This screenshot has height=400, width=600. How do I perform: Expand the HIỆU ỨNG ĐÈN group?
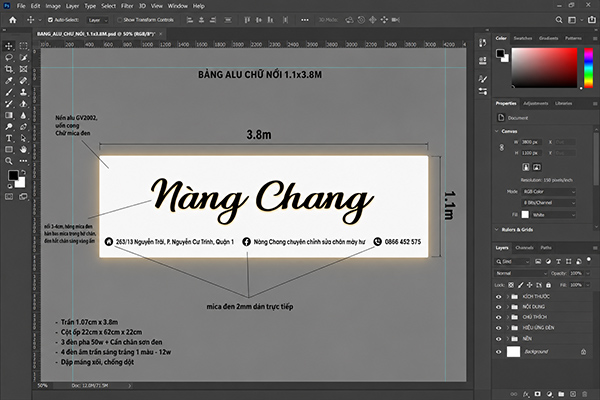coord(508,328)
